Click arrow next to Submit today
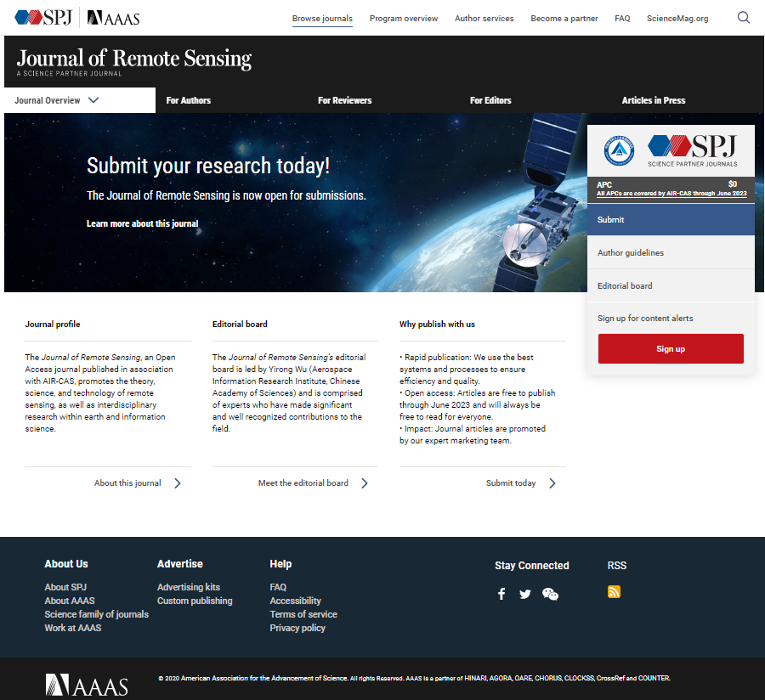This screenshot has width=765, height=700. click(x=552, y=483)
